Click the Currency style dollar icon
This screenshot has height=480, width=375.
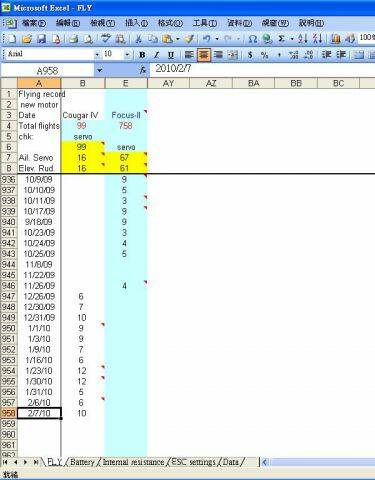click(250, 55)
